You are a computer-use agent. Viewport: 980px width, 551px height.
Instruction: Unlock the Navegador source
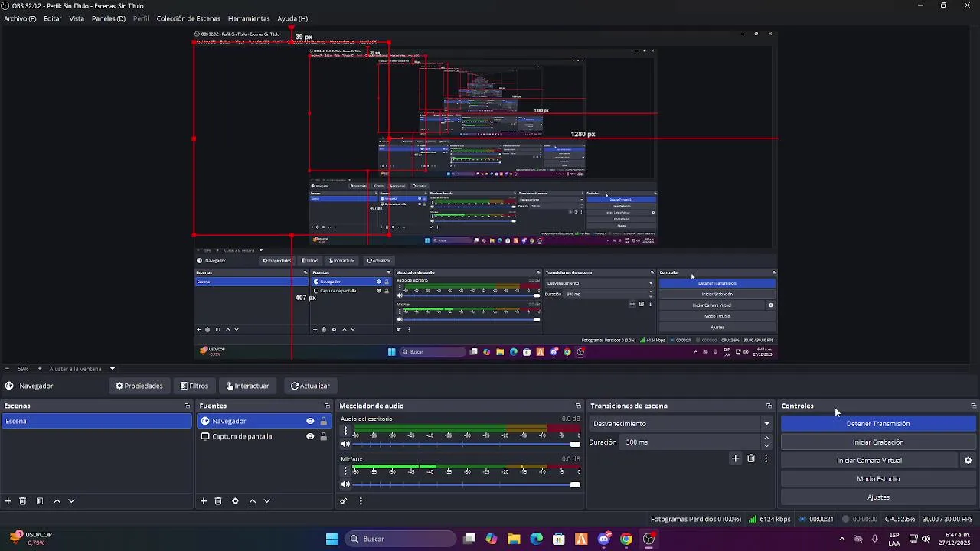tap(323, 421)
